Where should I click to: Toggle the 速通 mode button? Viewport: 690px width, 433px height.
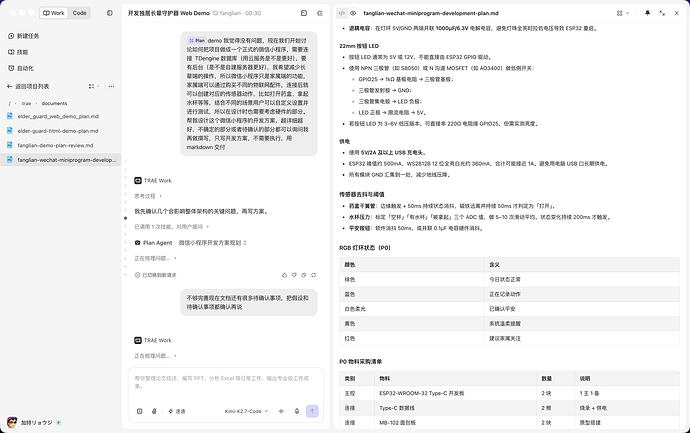[x=177, y=411]
